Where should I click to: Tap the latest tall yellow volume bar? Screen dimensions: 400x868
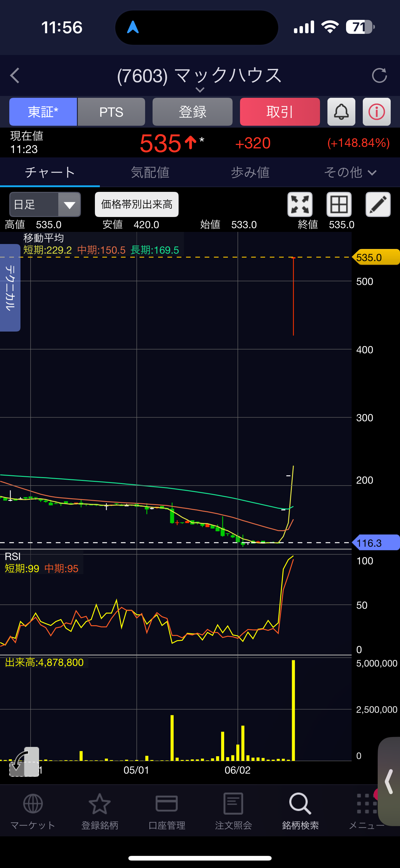tap(293, 710)
